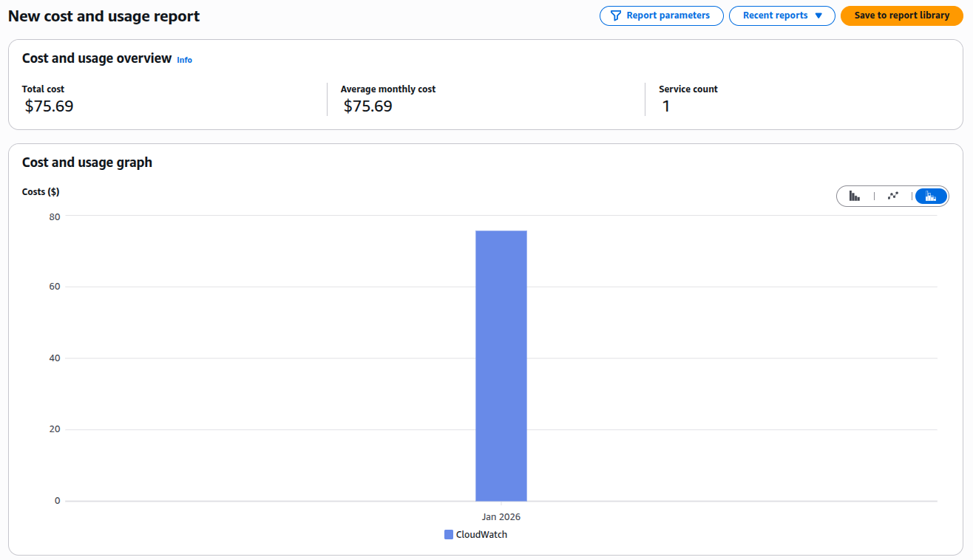
Task: Click Save to report library
Action: [x=901, y=16]
